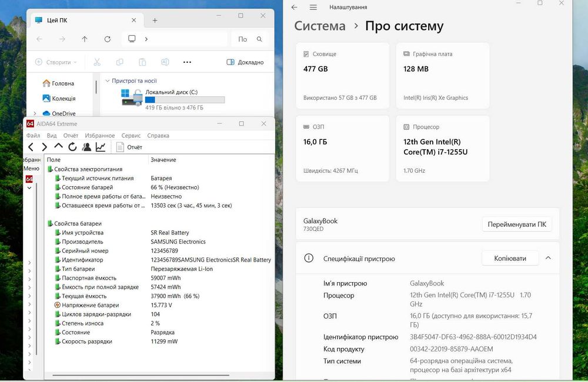Open Головна in the Explorer sidebar

pos(58,83)
